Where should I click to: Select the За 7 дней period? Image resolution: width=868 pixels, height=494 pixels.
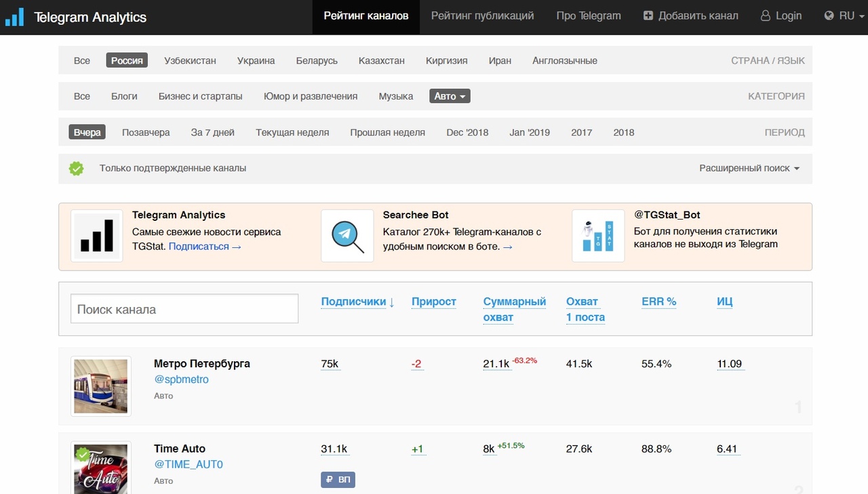[213, 132]
